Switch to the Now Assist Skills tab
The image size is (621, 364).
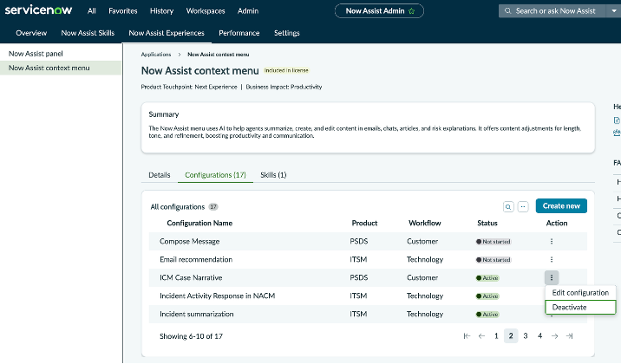pos(88,33)
